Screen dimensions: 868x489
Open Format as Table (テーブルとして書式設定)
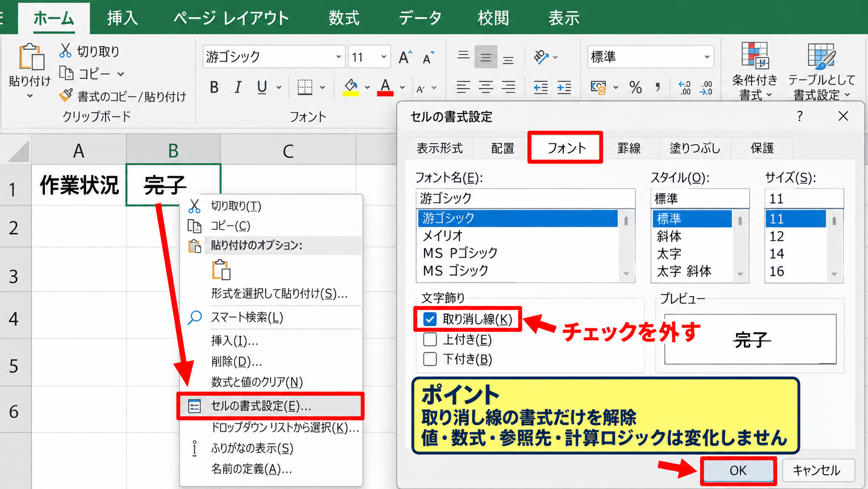[x=821, y=71]
